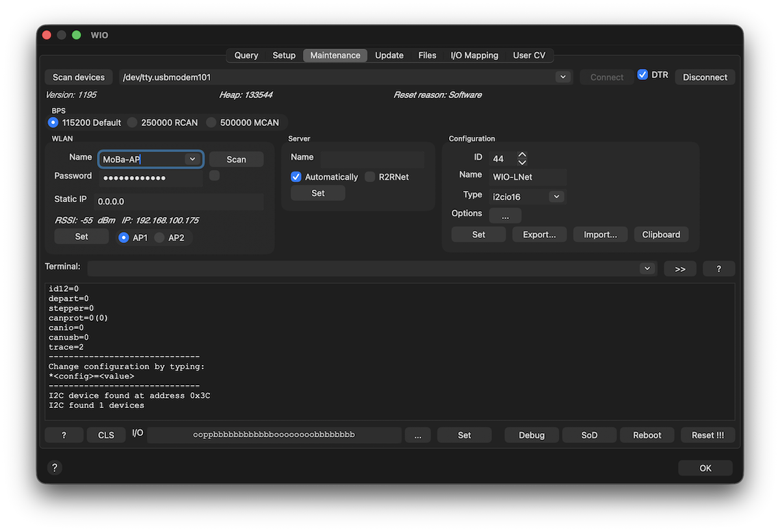Click the Scan devices button
This screenshot has height=532, width=780.
[x=79, y=77]
